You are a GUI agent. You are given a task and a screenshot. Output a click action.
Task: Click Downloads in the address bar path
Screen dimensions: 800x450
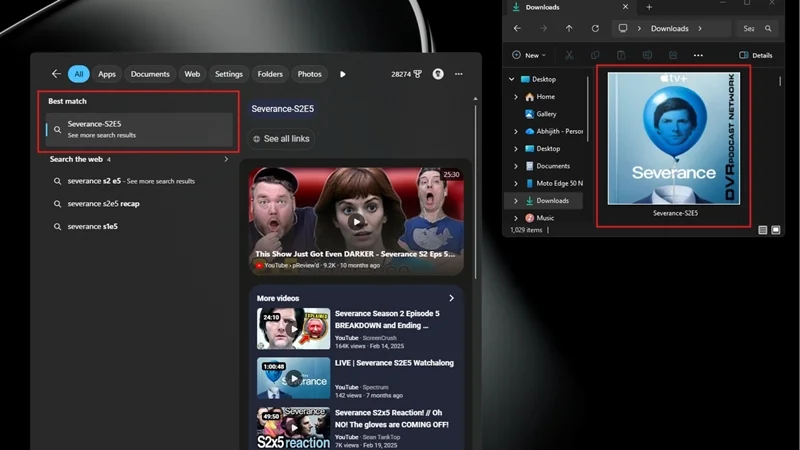point(669,29)
